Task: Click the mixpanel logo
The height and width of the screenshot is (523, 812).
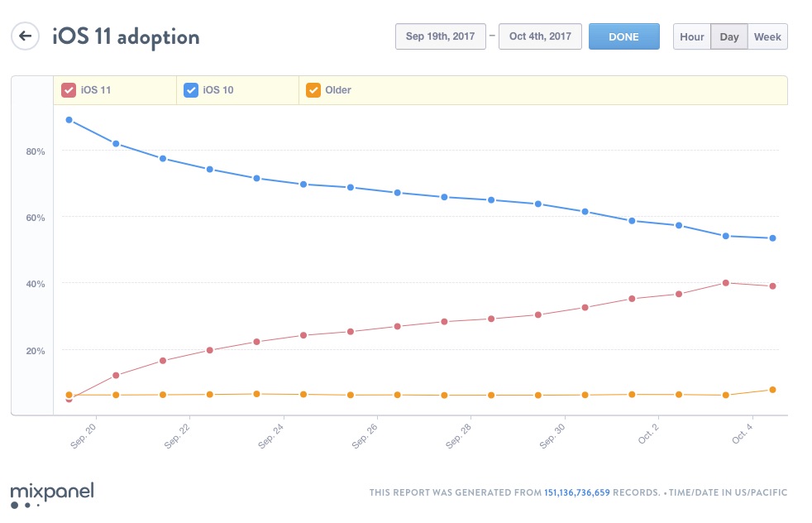Action: coord(52,495)
